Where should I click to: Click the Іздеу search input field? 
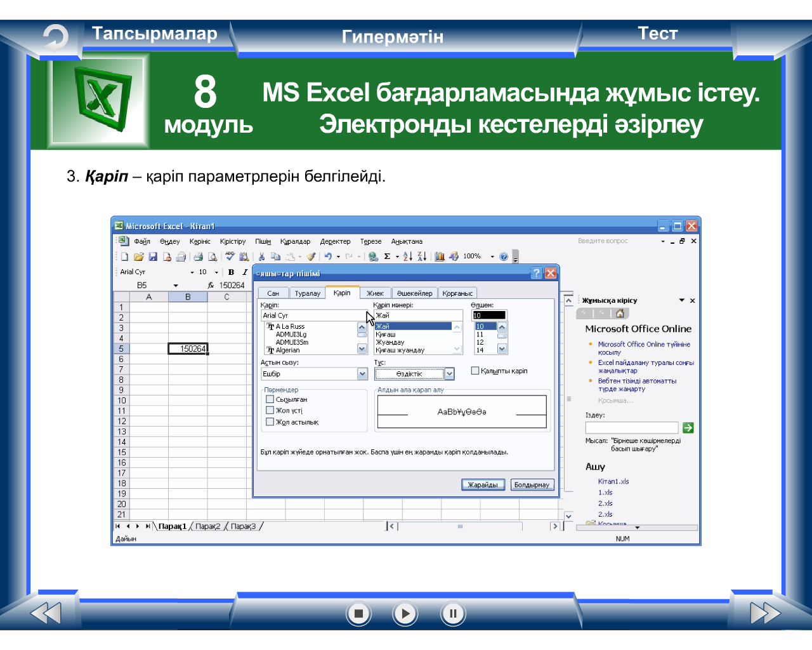tap(631, 428)
